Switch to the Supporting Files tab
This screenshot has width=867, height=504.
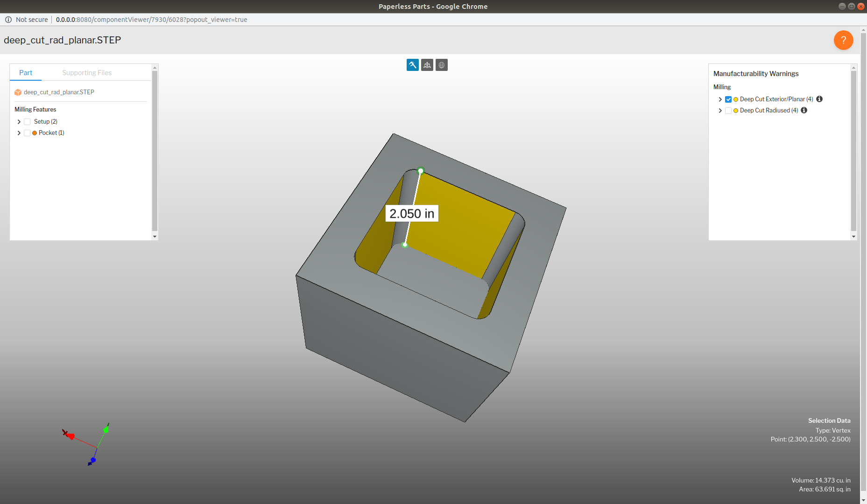[x=87, y=72]
